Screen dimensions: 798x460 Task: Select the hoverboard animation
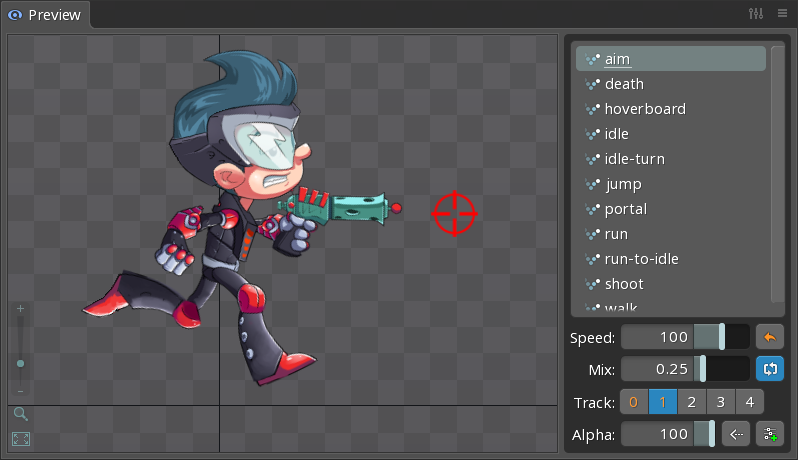coord(645,109)
